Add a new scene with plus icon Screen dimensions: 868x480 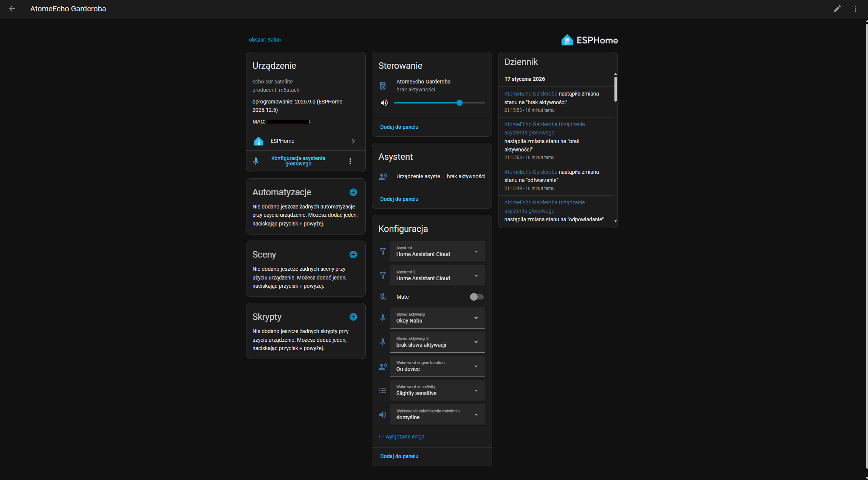(353, 255)
